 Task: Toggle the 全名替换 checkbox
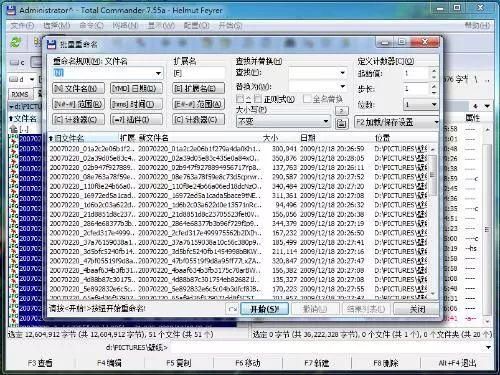point(307,99)
